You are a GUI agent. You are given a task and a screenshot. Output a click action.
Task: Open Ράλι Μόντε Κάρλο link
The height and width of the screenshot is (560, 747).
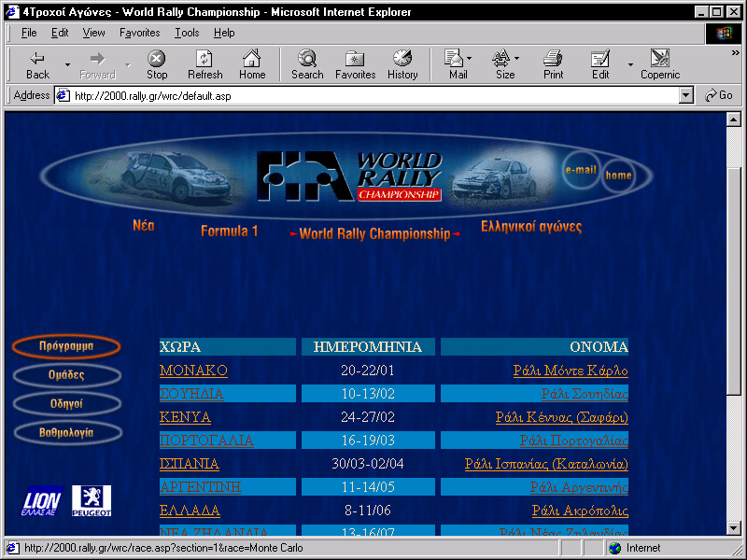(x=571, y=371)
